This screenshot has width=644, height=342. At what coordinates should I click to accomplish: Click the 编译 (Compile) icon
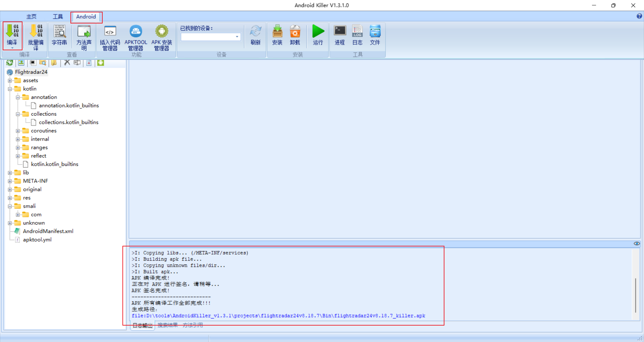(12, 35)
